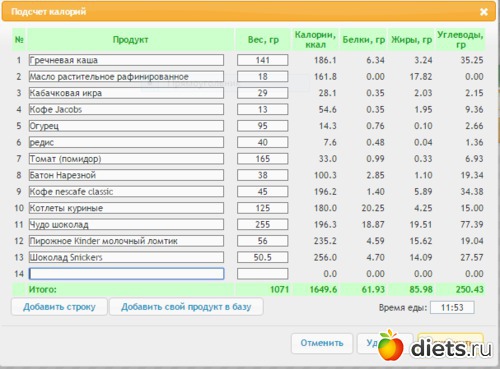The image size is (500, 369).
Task: Edit weight 141 for Гречневая каша
Action: coord(263,60)
